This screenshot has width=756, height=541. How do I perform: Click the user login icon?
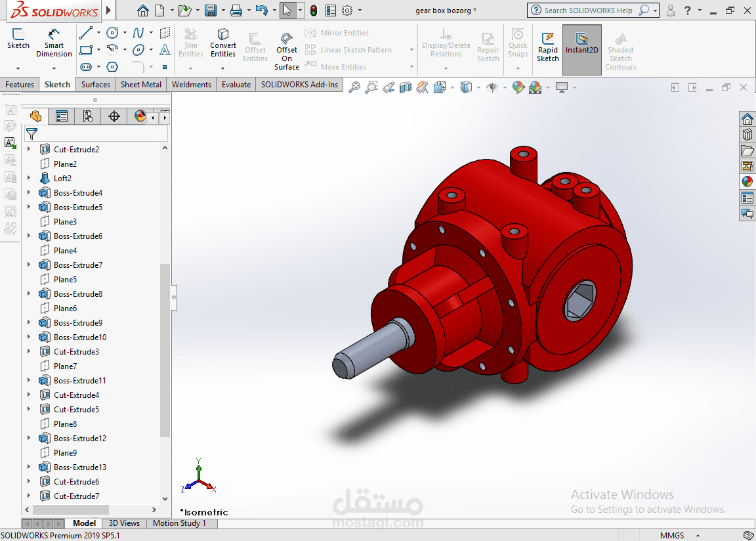(670, 10)
